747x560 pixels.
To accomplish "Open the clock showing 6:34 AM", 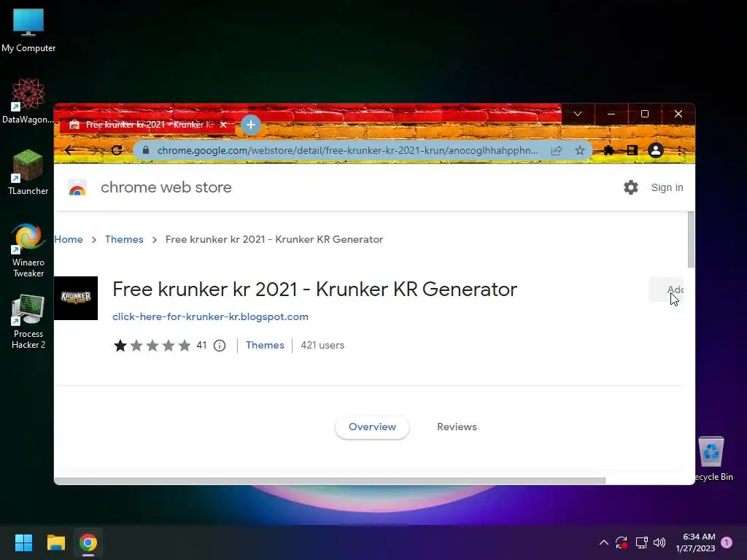I will (x=695, y=542).
